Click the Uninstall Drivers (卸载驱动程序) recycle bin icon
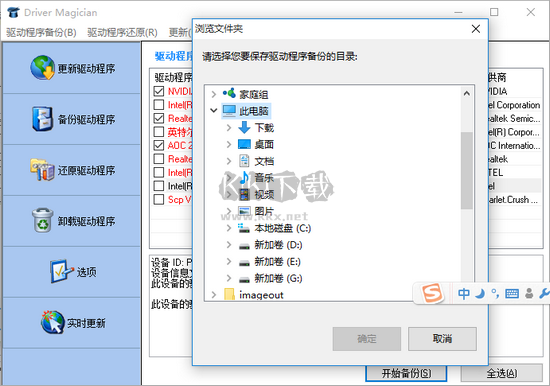 [x=42, y=221]
